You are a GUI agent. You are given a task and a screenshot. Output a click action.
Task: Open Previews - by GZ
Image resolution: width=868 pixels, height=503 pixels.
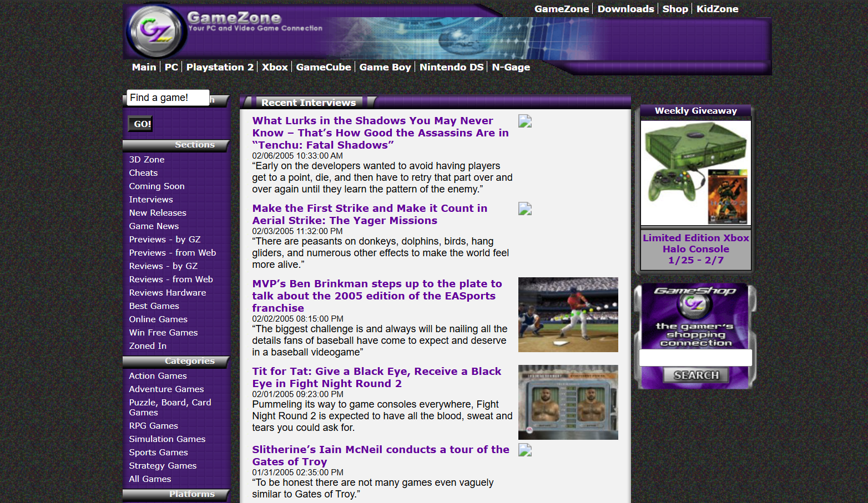(x=165, y=240)
